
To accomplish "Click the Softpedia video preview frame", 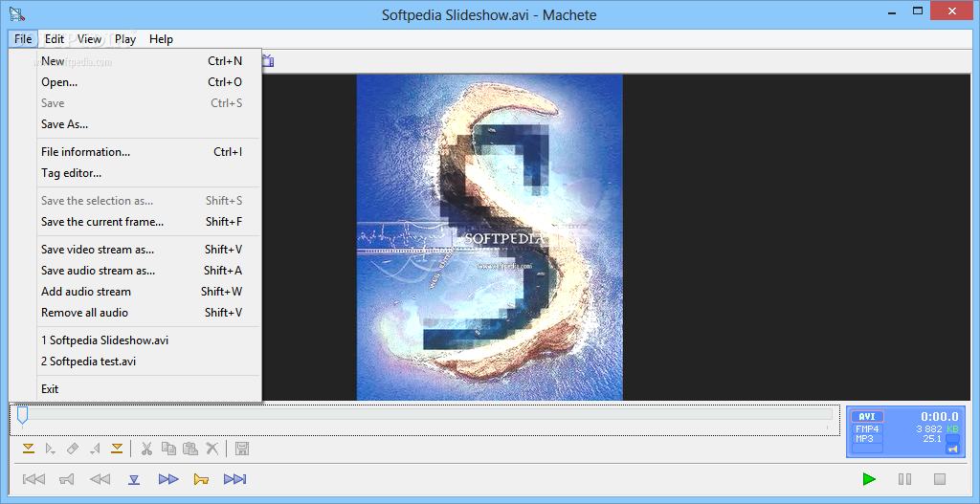I will (490, 237).
